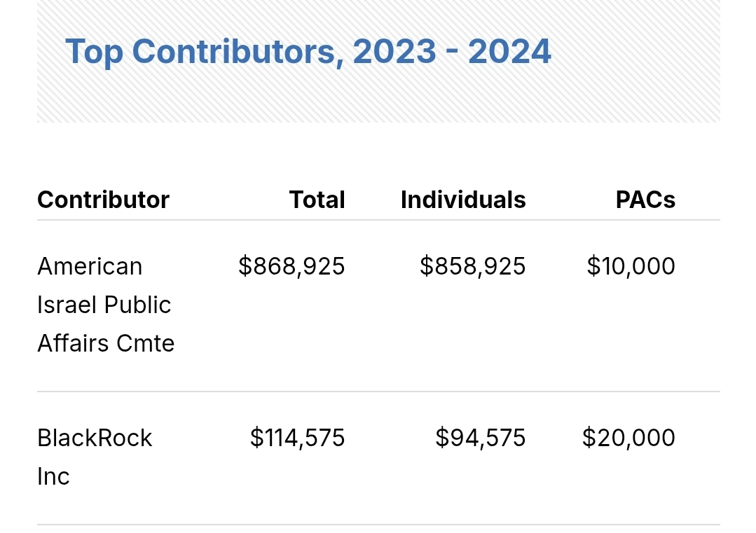The width and height of the screenshot is (756, 533).
Task: Click the Top Contributors, 2023 - 2024 heading
Action: tap(308, 52)
